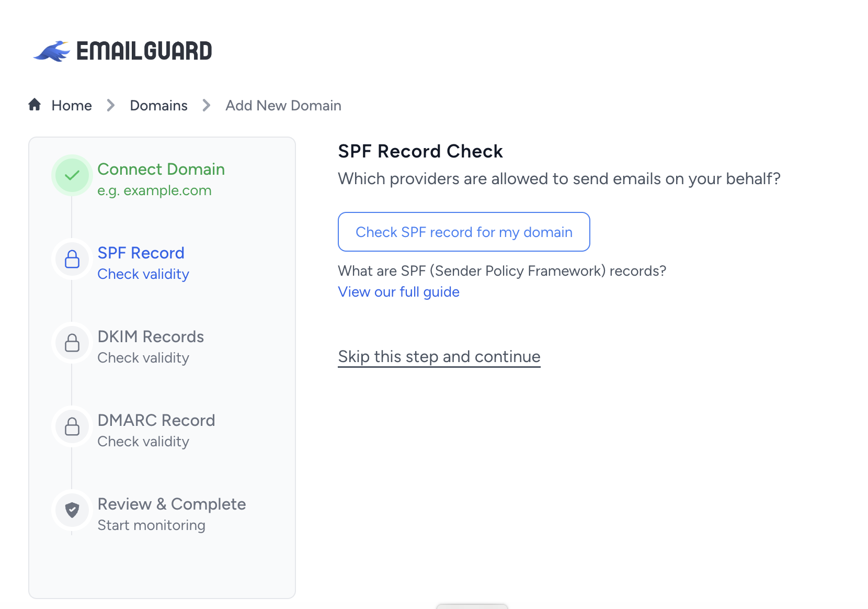Click the Review & Complete shield icon
The image size is (868, 609).
tap(72, 510)
